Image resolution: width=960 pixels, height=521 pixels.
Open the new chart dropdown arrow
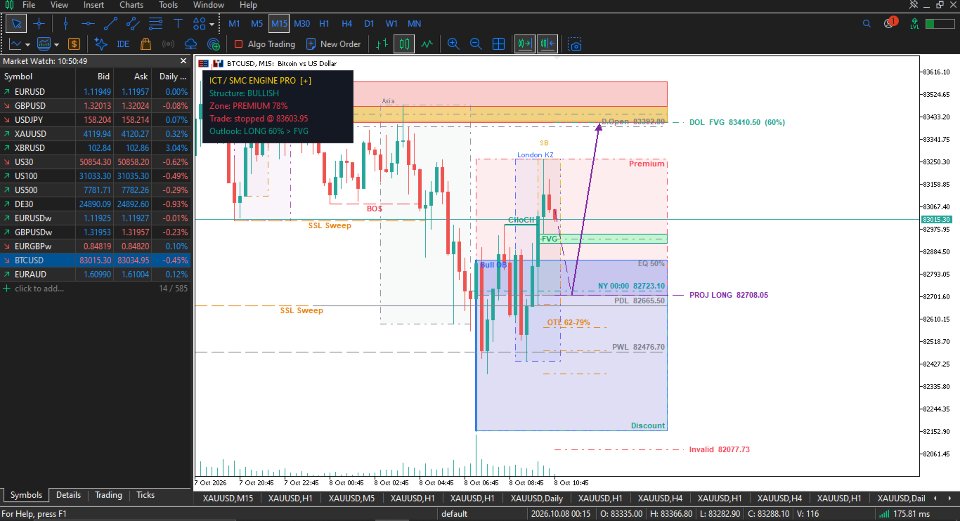coord(27,45)
